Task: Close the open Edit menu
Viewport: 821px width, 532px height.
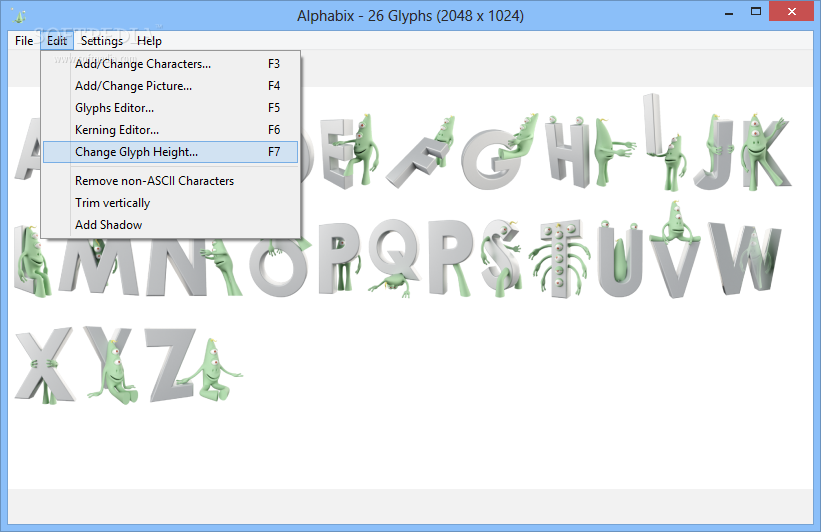Action: (x=57, y=41)
